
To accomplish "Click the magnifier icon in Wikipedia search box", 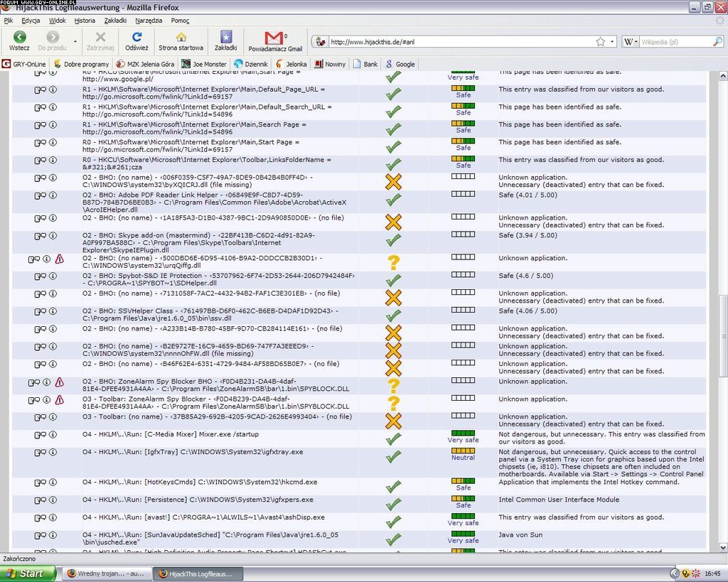I will coord(717,42).
